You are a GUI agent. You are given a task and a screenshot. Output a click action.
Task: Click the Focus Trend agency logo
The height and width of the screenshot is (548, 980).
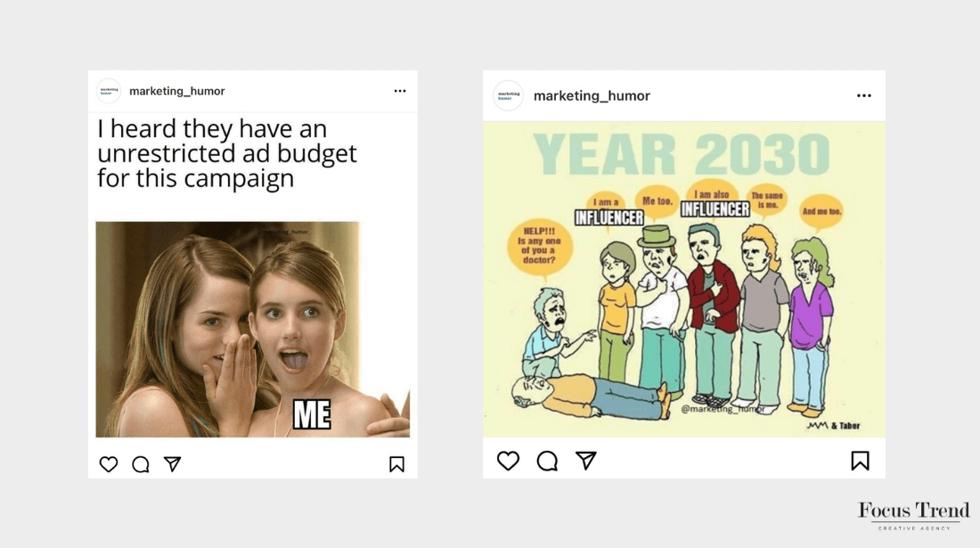[x=914, y=516]
